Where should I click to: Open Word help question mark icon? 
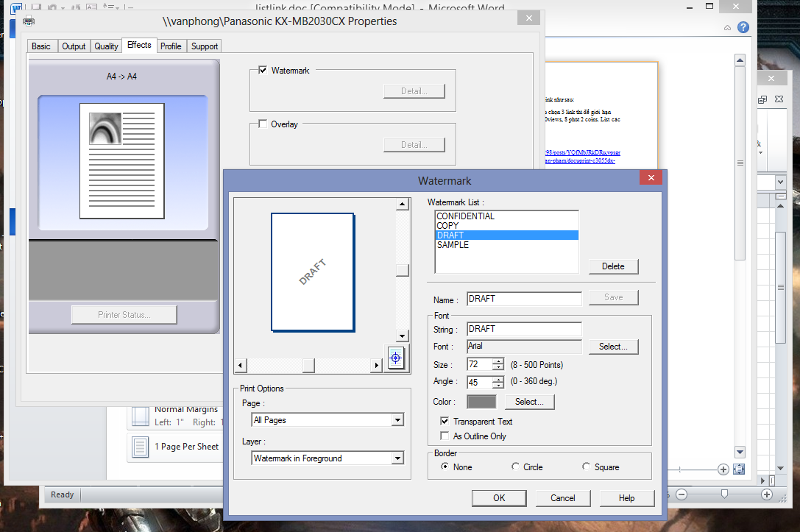[743, 27]
